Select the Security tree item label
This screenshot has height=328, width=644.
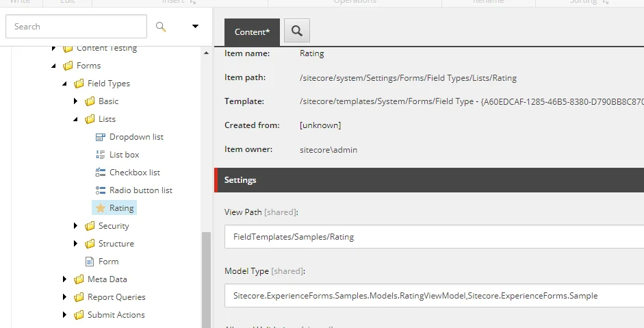114,226
